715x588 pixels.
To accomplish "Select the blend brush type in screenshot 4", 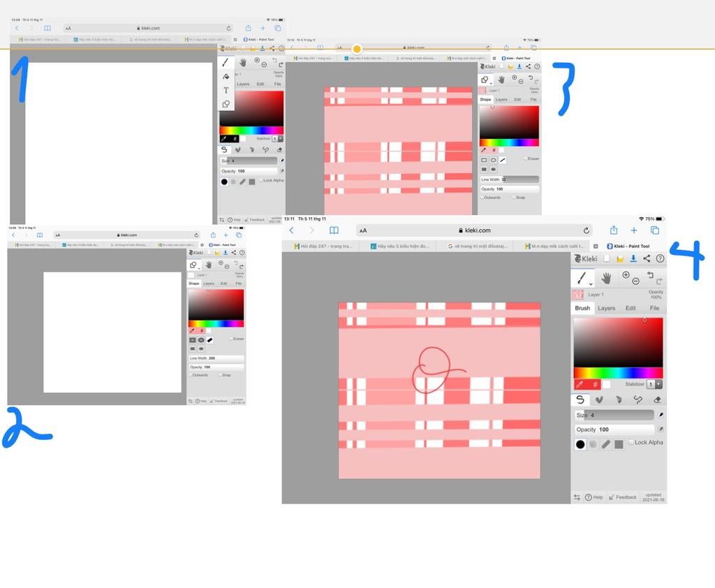I will pyautogui.click(x=599, y=399).
